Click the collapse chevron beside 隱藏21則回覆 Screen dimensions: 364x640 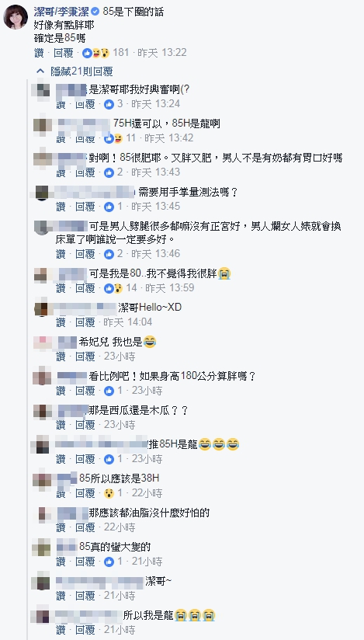click(x=40, y=71)
